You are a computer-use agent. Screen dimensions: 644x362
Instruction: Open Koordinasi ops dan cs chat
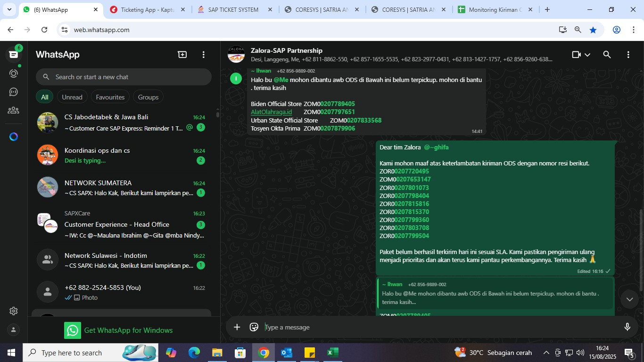click(124, 156)
